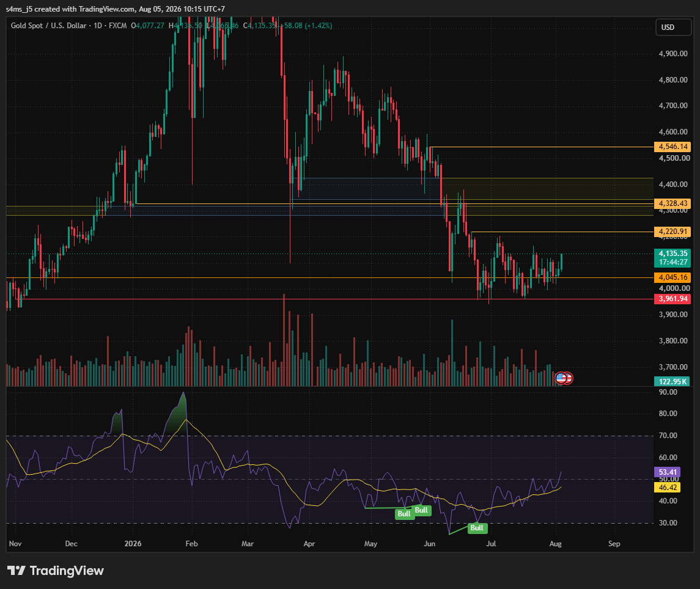700x589 pixels.
Task: Click the RSI scale 30.00 tick
Action: (668, 523)
